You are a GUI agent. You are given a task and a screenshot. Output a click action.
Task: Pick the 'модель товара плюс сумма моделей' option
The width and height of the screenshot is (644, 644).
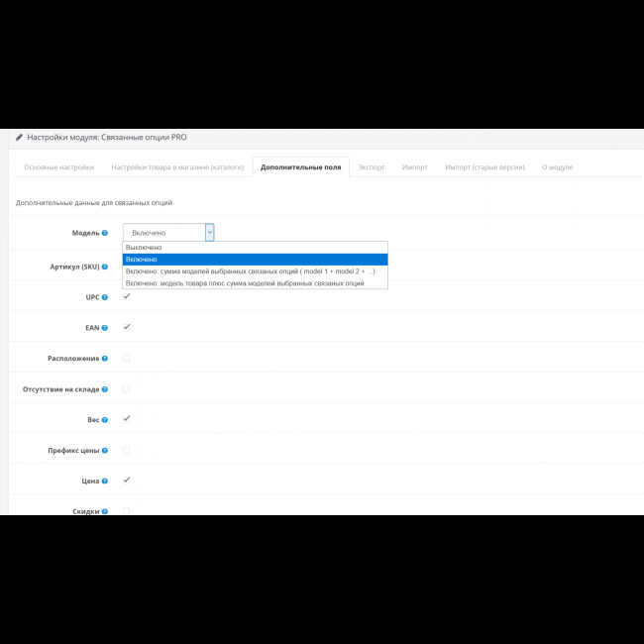click(x=244, y=282)
